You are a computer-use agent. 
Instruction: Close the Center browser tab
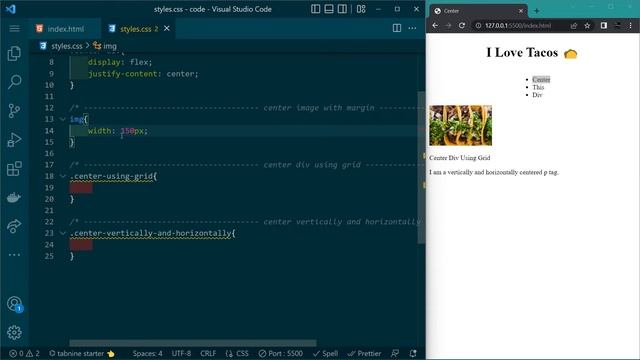521,11
